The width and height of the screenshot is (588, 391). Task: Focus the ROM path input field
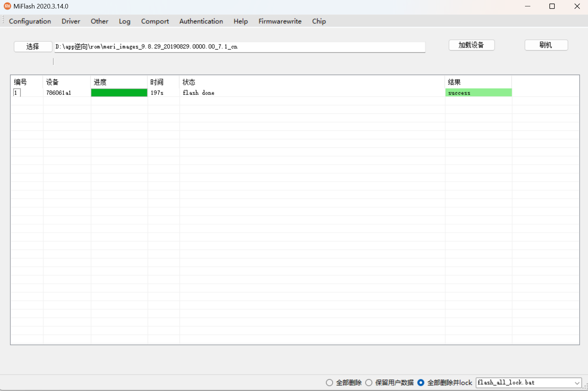pyautogui.click(x=240, y=47)
